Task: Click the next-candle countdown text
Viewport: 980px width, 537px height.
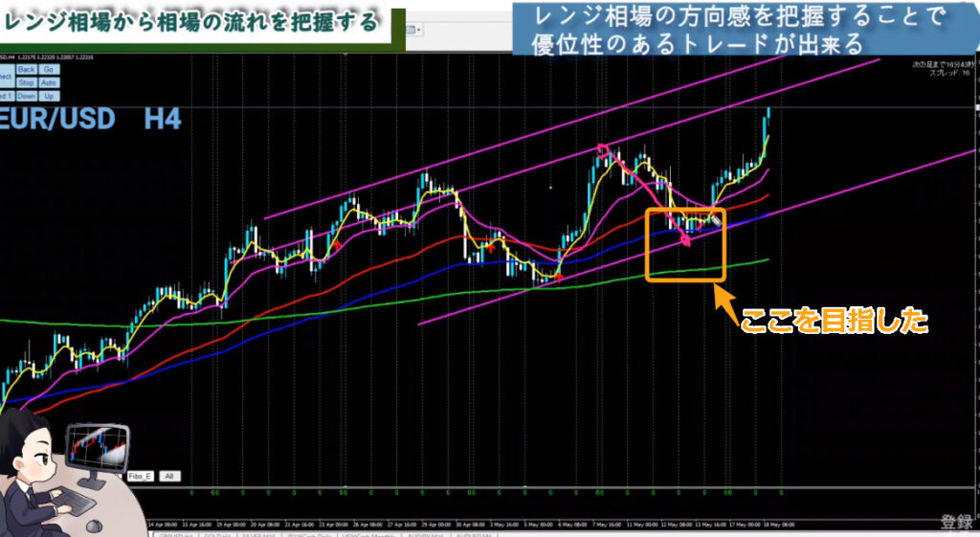Action: [943, 64]
